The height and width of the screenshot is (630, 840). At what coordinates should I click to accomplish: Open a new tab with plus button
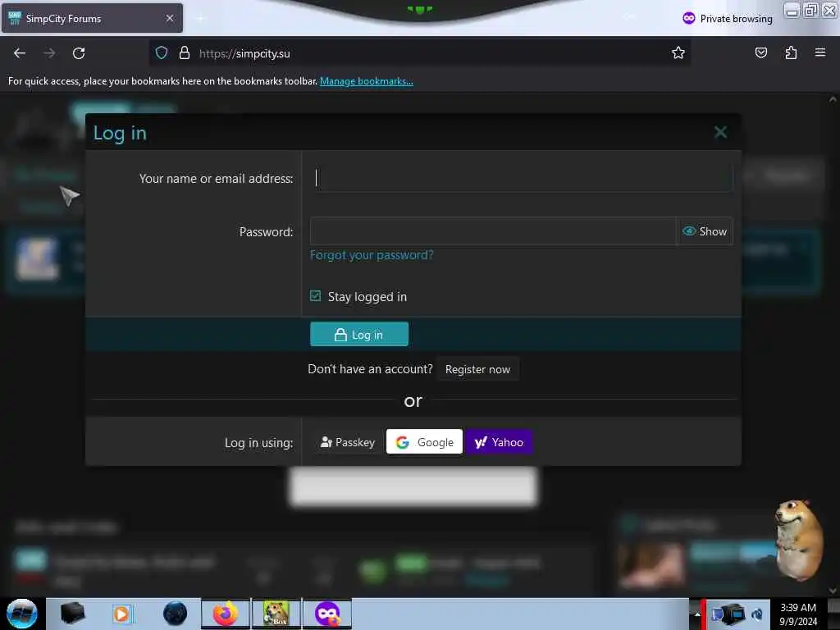(x=200, y=19)
